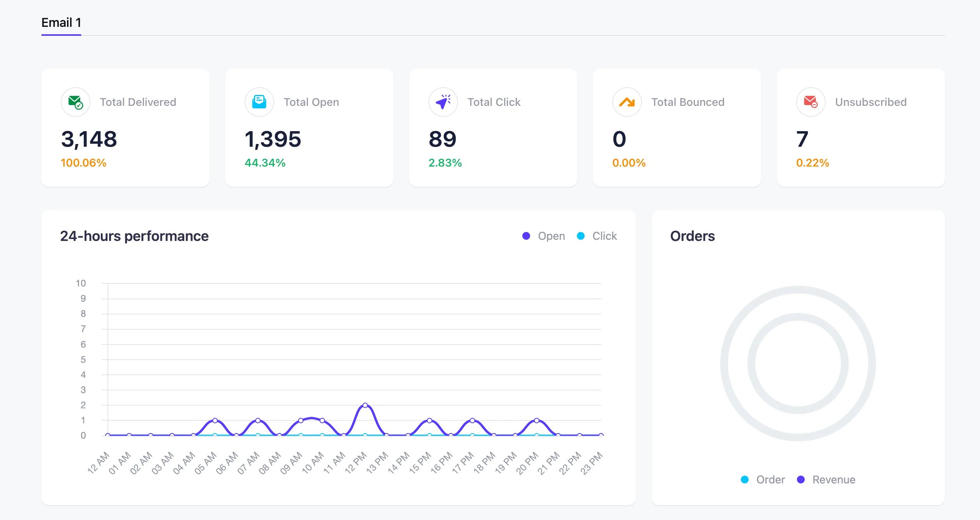The width and height of the screenshot is (980, 520).
Task: Click the Orders card heading
Action: 692,235
